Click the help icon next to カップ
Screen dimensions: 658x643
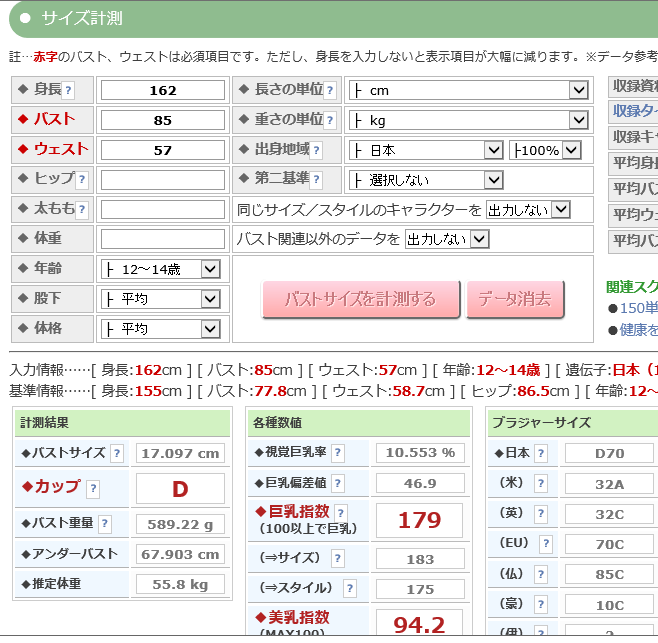click(93, 488)
